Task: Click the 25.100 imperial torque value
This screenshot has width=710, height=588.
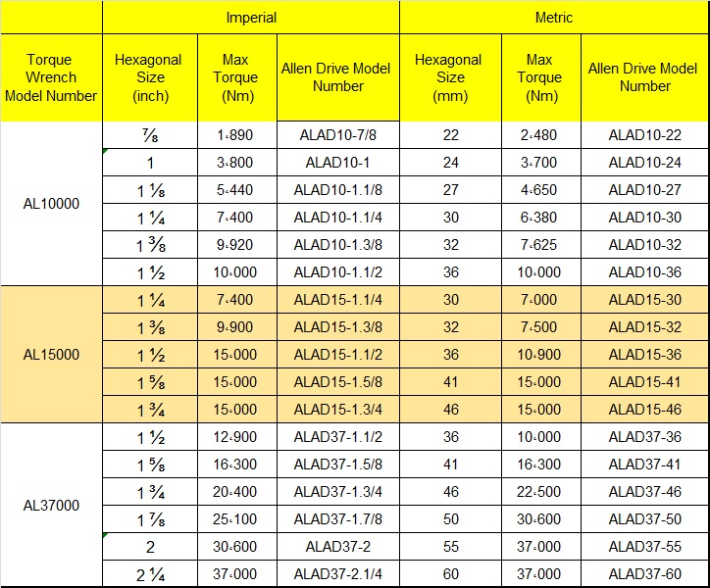Action: 237,519
